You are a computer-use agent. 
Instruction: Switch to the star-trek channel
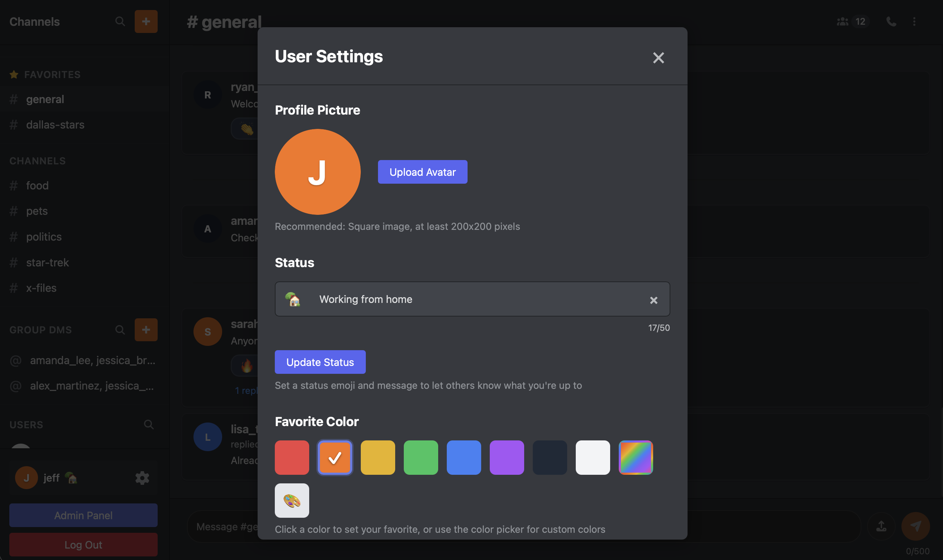click(85, 262)
